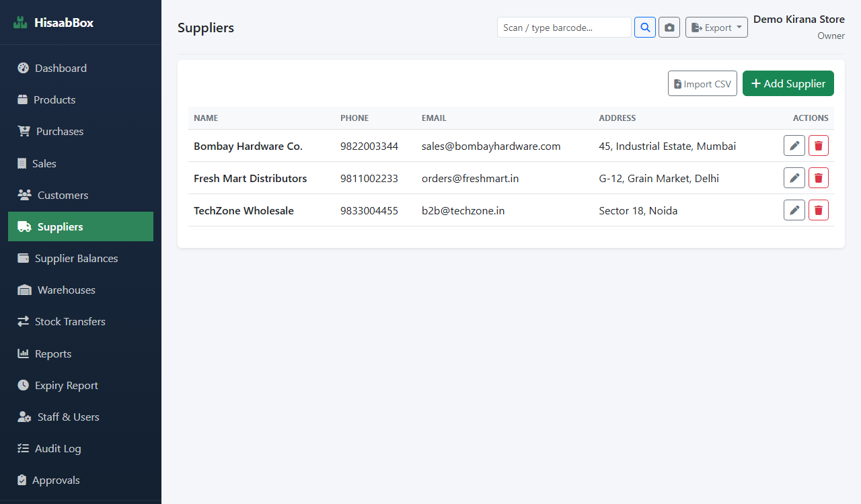Open Approvals in sidebar
The image size is (861, 504).
81,480
